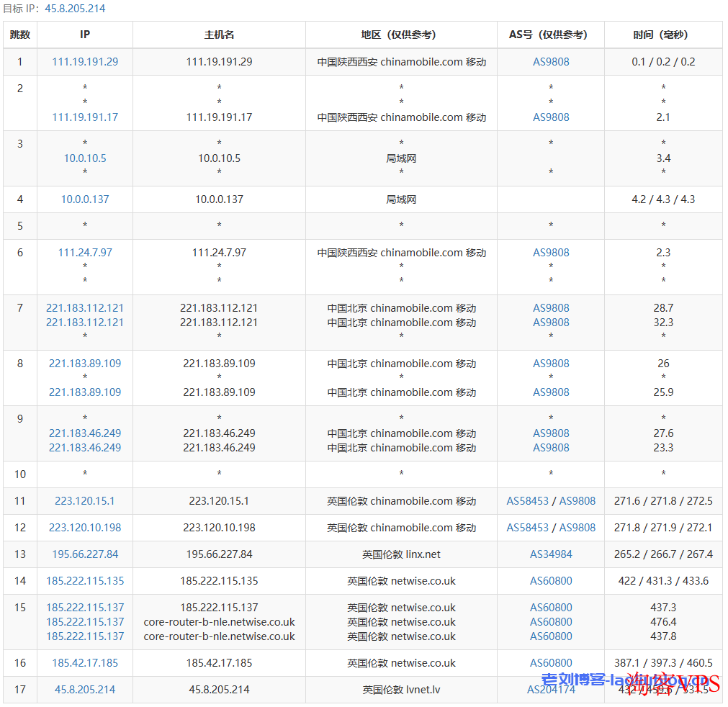The width and height of the screenshot is (728, 707).
Task: Select time 422 / 431.3 / 433.6
Action: (663, 581)
